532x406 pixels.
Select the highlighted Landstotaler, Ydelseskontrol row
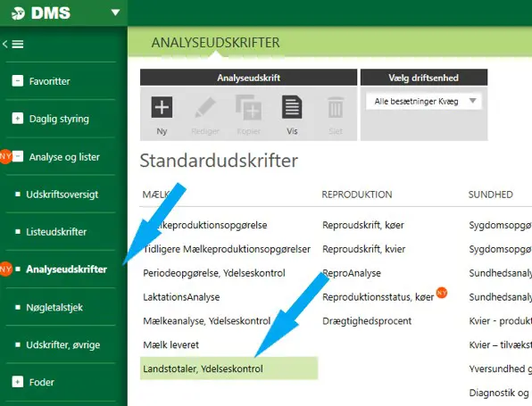(229, 369)
